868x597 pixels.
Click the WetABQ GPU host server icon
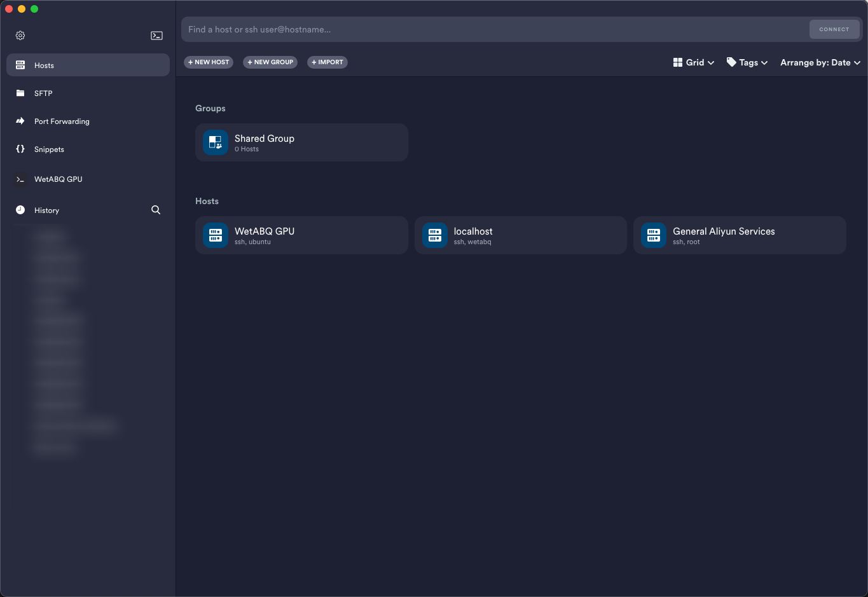click(x=216, y=235)
